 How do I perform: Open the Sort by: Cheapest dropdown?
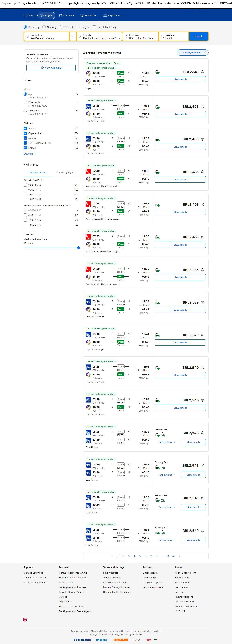click(x=192, y=53)
